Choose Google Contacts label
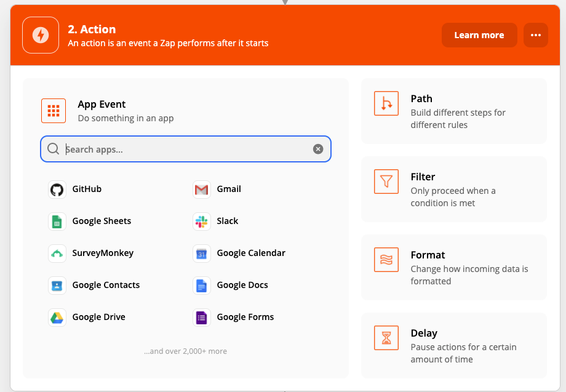 (x=106, y=285)
